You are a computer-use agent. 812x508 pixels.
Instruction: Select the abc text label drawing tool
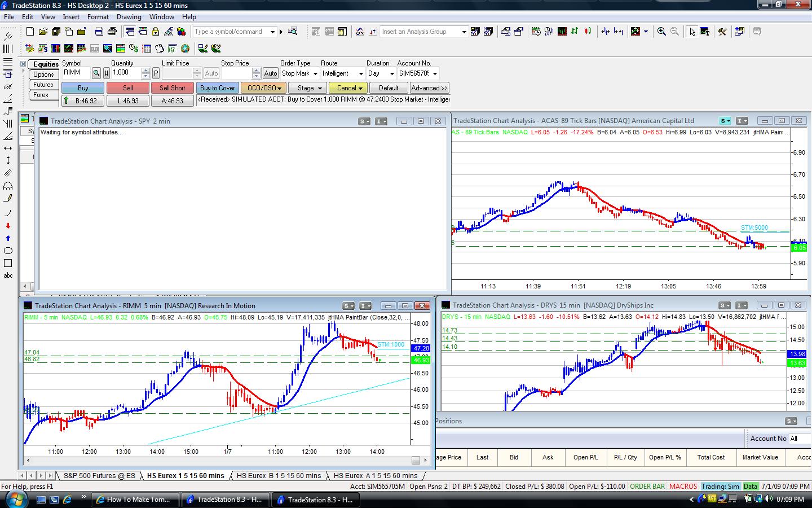click(x=8, y=275)
